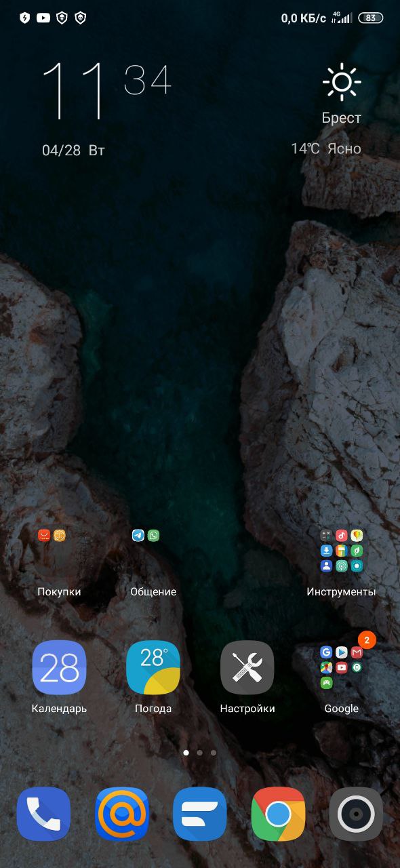The height and width of the screenshot is (868, 400).
Task: Open the Погода weather app
Action: pos(153,667)
